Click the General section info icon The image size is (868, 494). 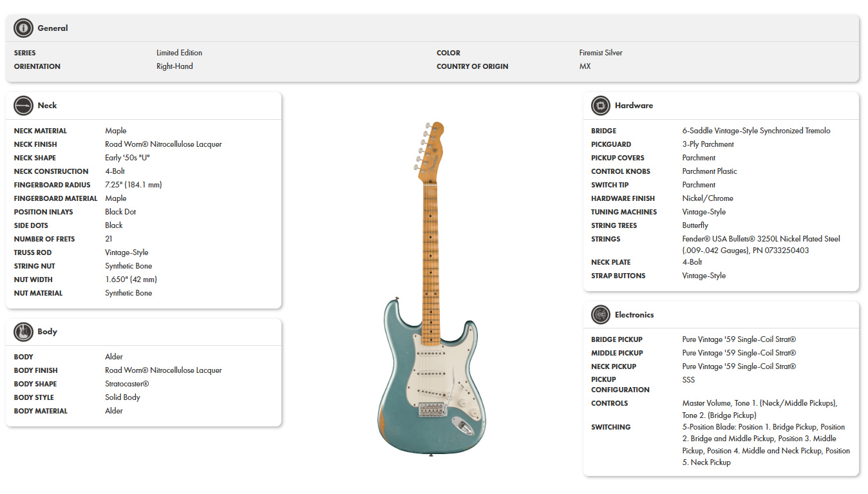point(23,28)
